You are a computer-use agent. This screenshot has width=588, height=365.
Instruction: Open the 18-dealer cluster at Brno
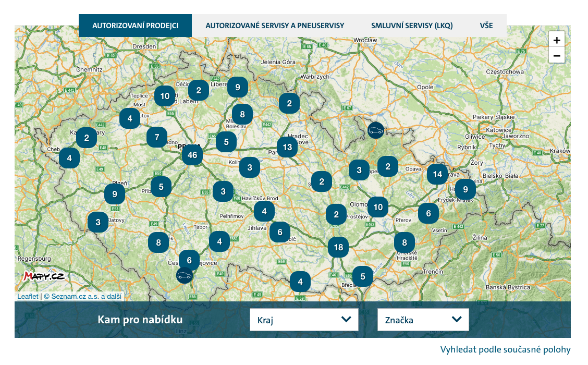pos(338,247)
